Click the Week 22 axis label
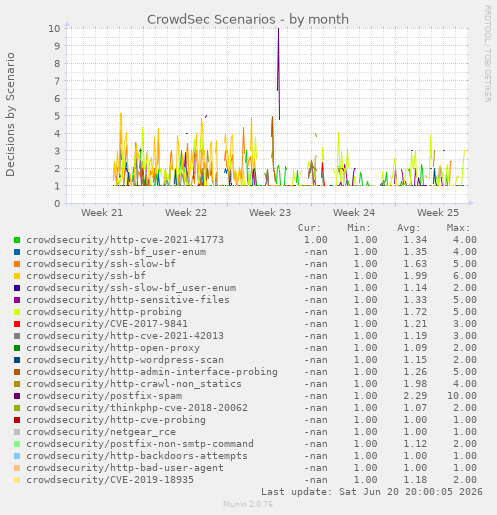 tap(186, 213)
